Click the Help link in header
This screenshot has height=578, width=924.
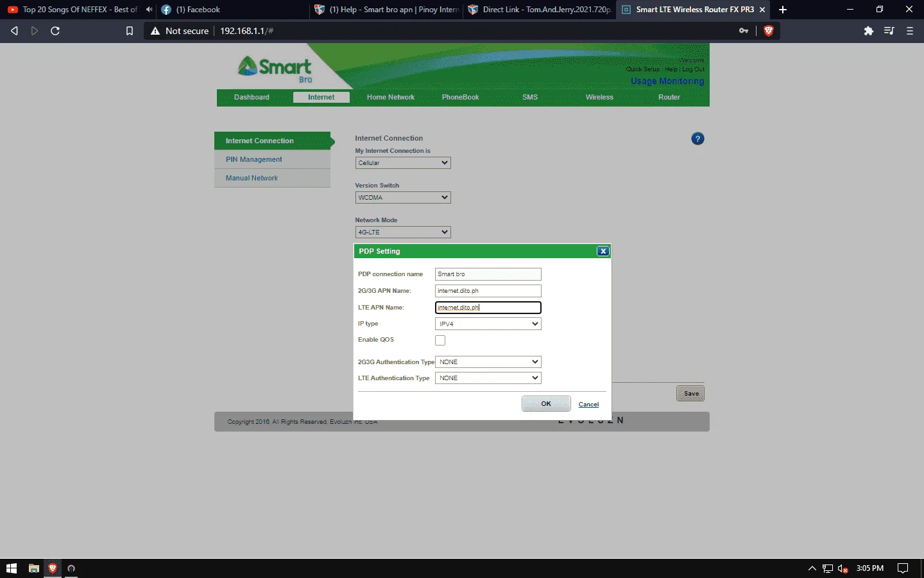(x=671, y=69)
